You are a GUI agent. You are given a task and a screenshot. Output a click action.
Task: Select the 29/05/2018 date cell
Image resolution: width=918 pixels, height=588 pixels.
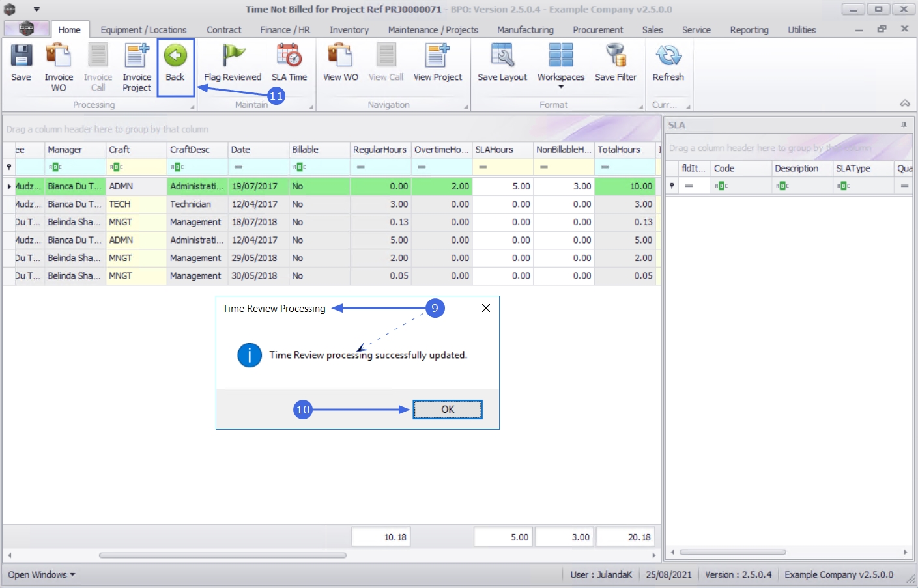click(258, 258)
